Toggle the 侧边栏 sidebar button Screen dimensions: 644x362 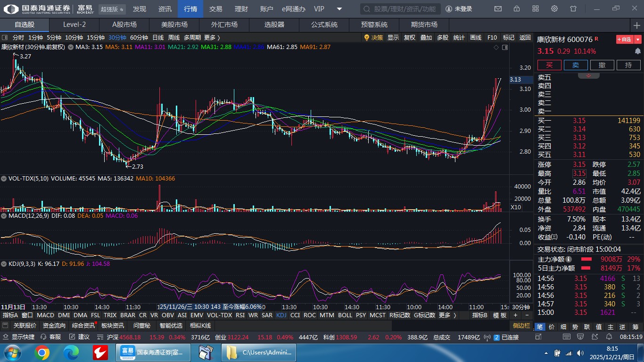point(521,326)
